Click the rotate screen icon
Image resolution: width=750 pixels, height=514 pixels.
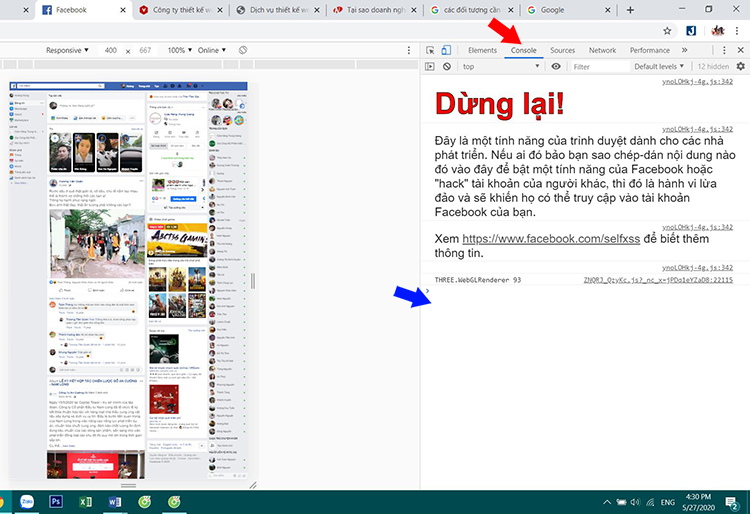click(x=243, y=50)
